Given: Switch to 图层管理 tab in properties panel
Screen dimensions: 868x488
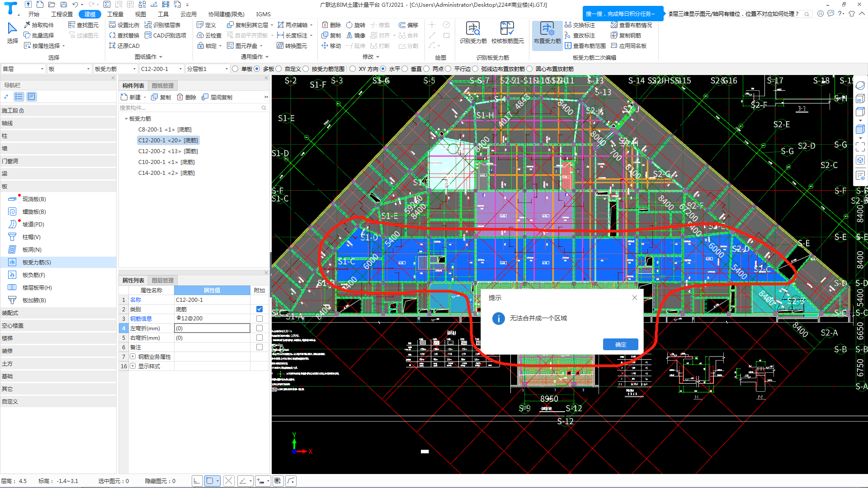Looking at the screenshot, I should coord(163,281).
